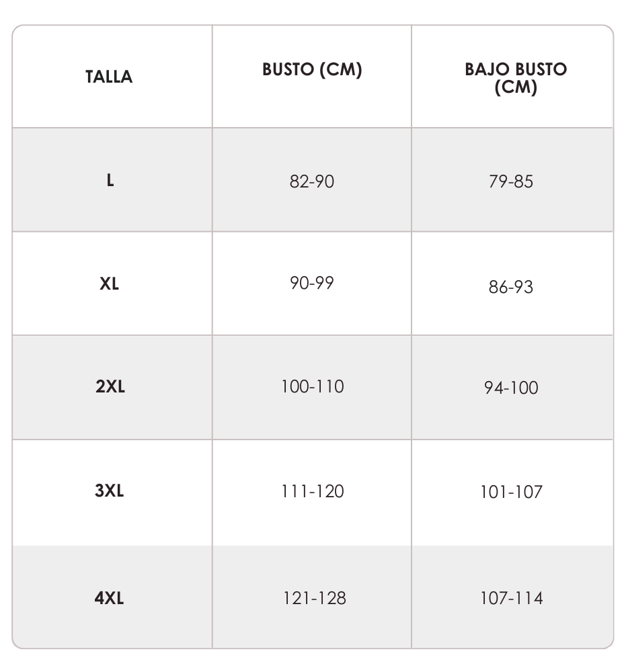Click the 90-99 bust value
624x672 pixels.
[312, 283]
